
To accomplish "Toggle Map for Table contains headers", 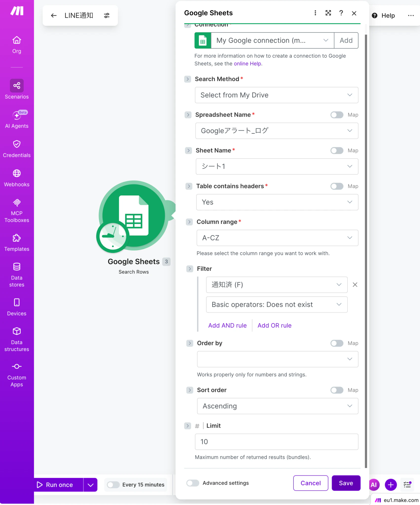I will pos(337,186).
